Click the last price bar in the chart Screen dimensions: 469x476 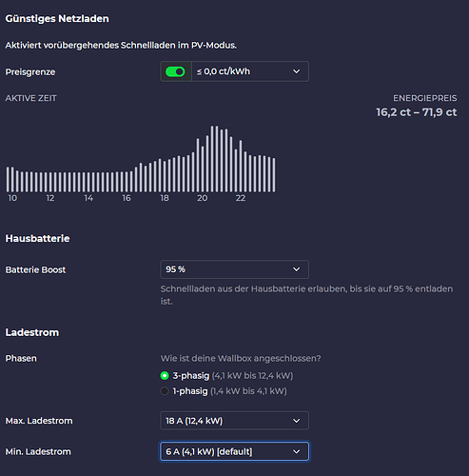(274, 175)
